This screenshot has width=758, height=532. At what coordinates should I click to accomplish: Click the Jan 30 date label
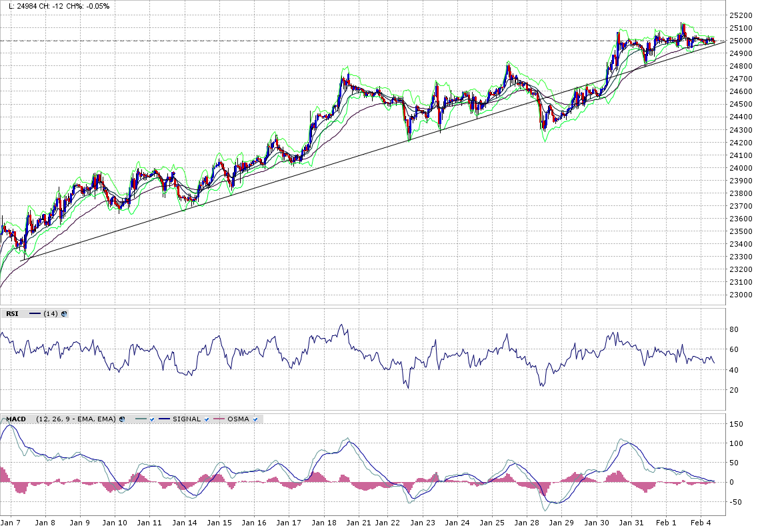597,523
